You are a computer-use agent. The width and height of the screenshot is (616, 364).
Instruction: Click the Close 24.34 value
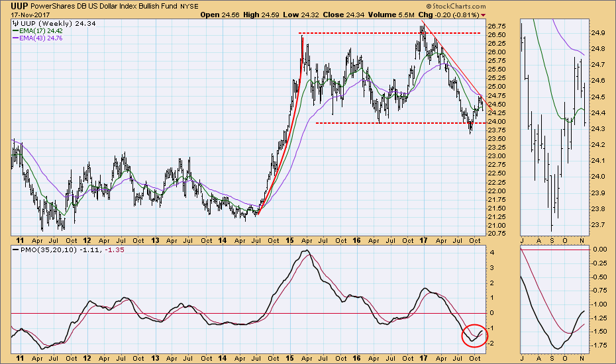[x=343, y=15]
